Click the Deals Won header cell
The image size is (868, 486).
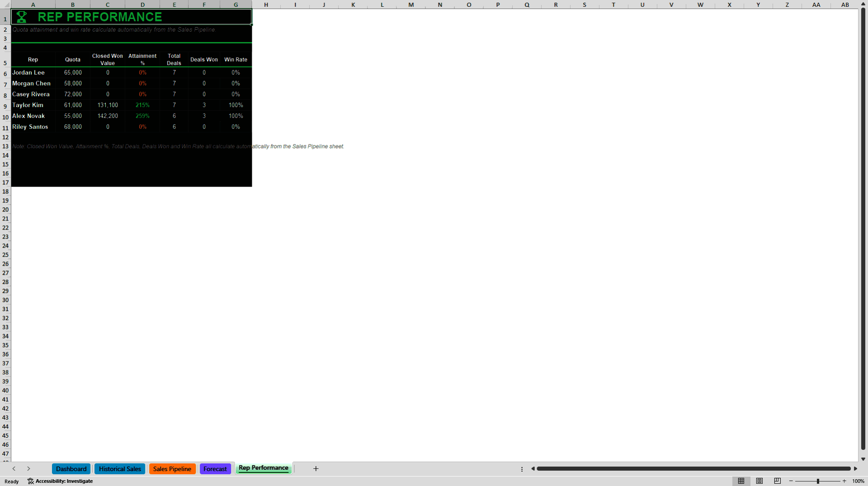[x=204, y=59]
